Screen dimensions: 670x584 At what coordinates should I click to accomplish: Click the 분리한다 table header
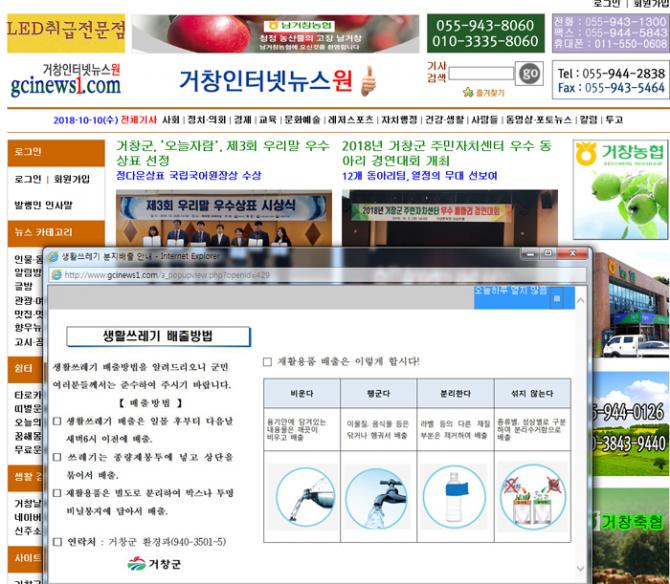coord(455,393)
